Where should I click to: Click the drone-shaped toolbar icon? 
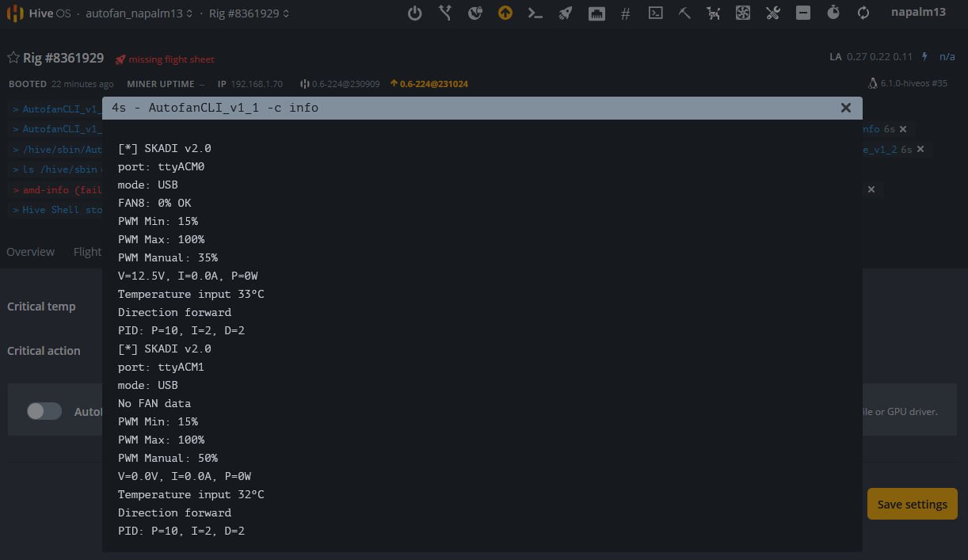point(714,13)
